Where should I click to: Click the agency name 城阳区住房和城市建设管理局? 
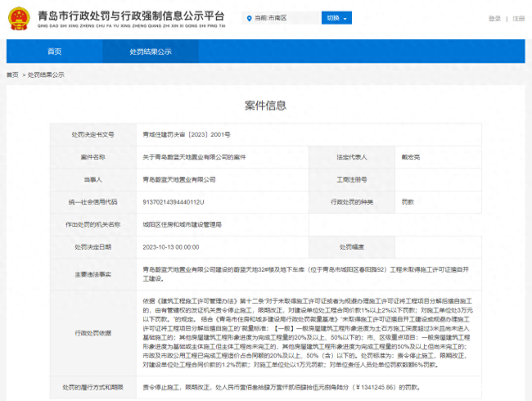tap(183, 224)
